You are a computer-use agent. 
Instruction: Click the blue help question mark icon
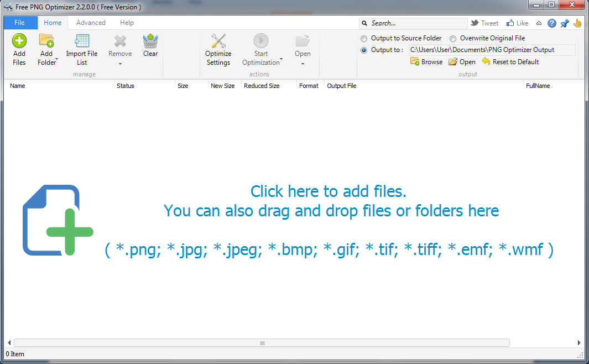tap(552, 23)
